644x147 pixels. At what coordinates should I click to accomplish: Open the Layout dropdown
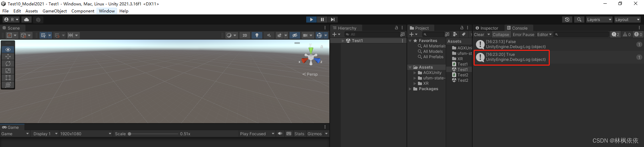[x=627, y=20]
